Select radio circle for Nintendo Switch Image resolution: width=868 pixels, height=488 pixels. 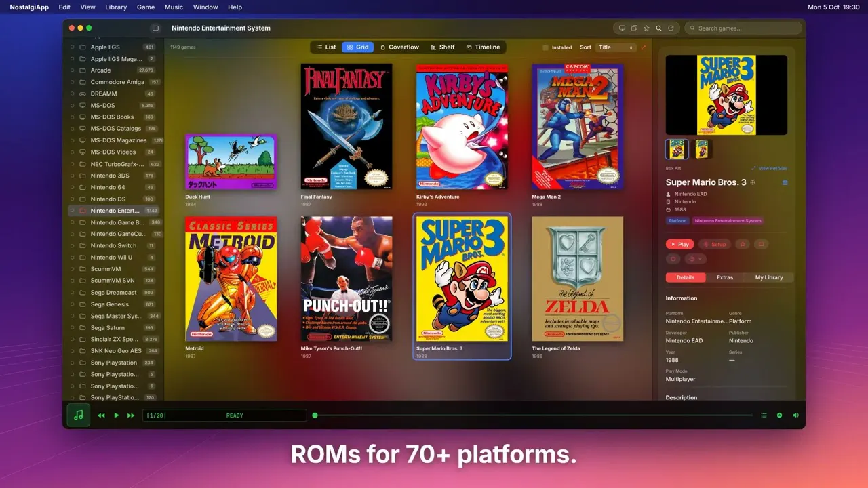click(72, 246)
